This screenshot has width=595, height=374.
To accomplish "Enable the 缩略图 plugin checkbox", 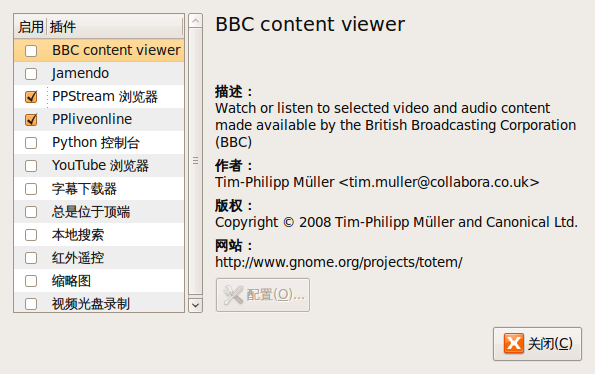I will [x=31, y=281].
